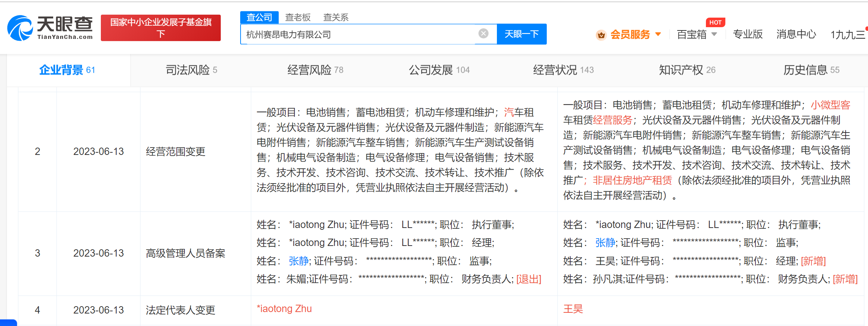Select 孙凡淇 name in the after-change column

[x=608, y=279]
